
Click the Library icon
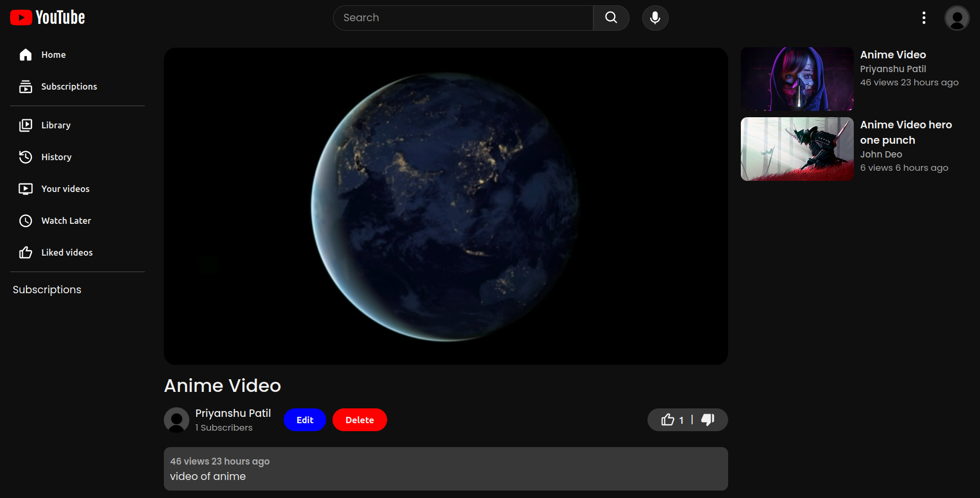25,125
